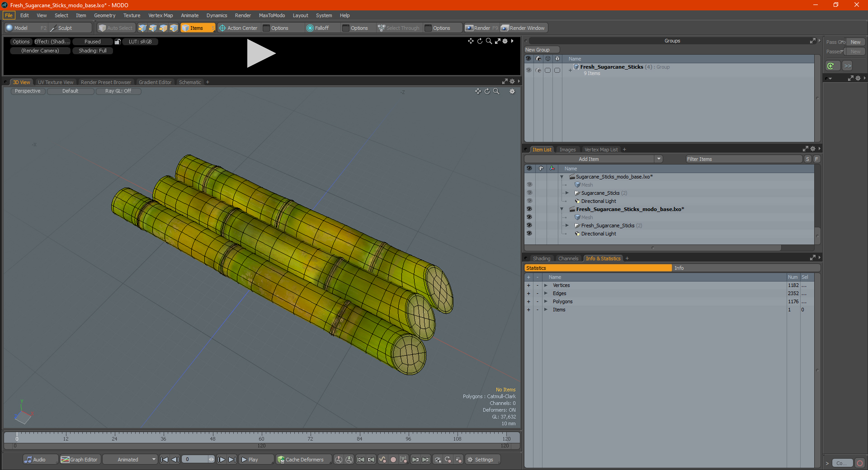Go to first frame

pos(165,460)
